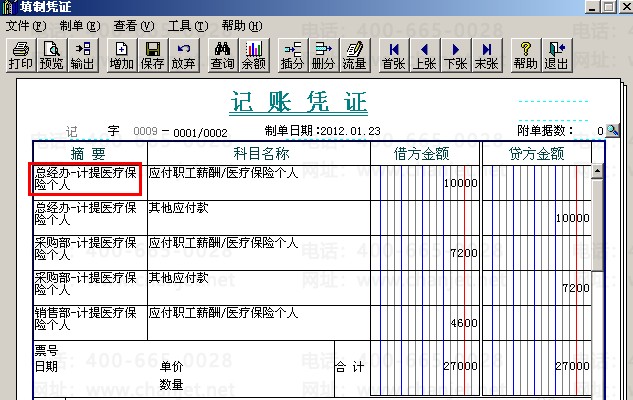The image size is (633, 400).
Task: Go to first voucher 首张
Action: pyautogui.click(x=394, y=56)
